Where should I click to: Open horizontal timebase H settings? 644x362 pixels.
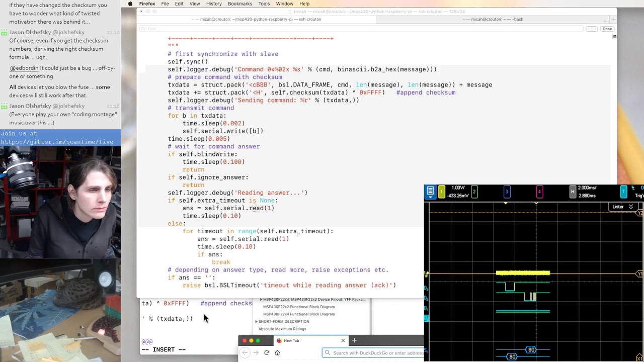point(572,192)
